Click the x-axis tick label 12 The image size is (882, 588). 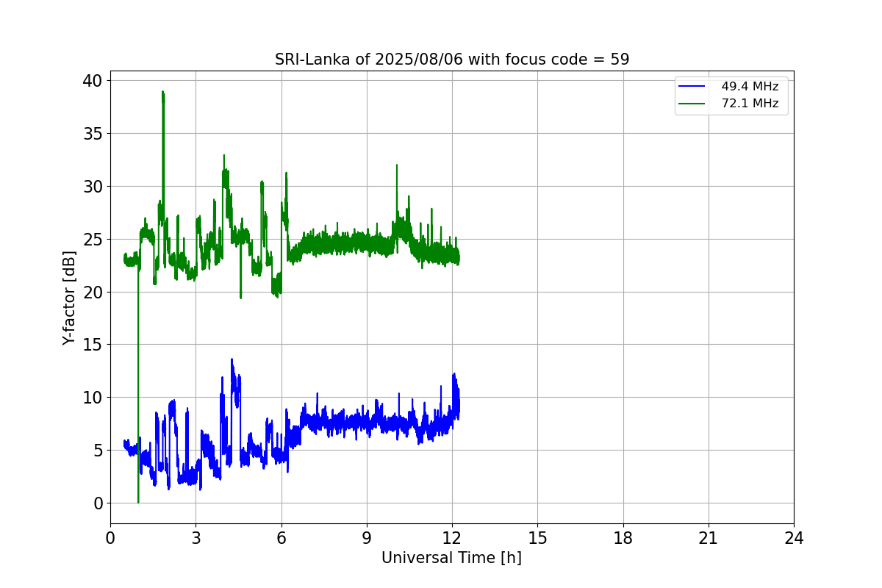(452, 538)
